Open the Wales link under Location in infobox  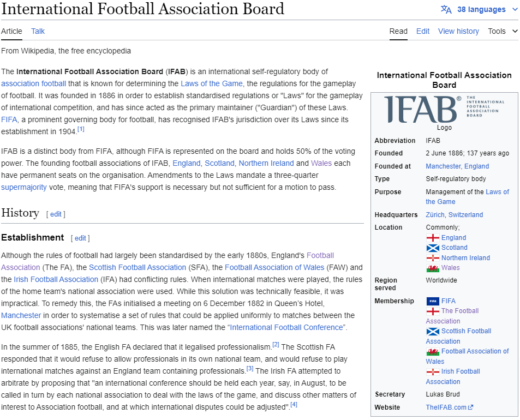[450, 268]
